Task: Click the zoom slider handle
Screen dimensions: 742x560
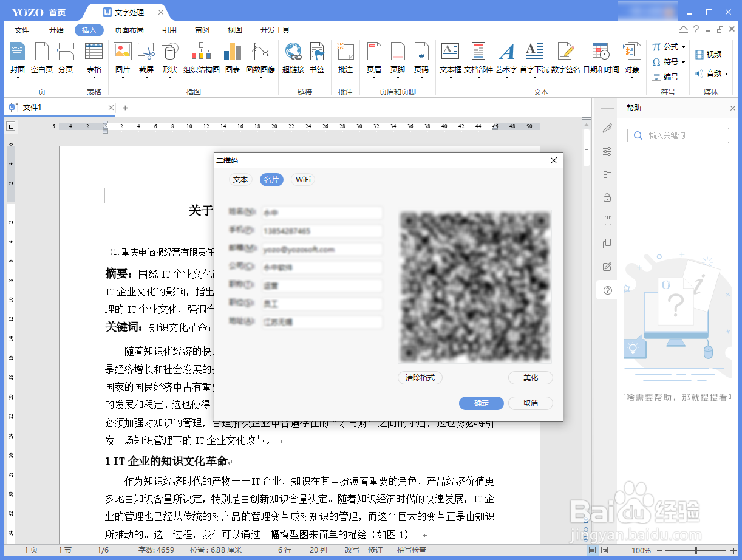Action: tap(695, 550)
